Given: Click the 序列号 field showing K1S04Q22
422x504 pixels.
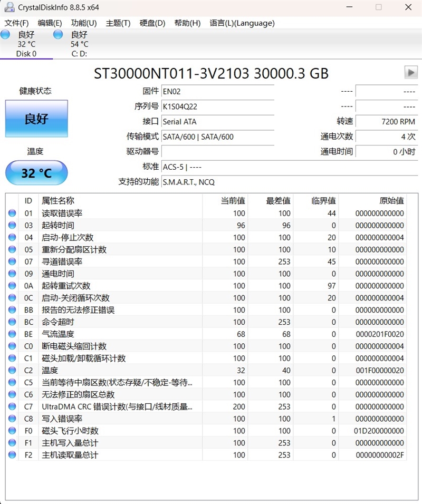Looking at the screenshot, I should click(218, 106).
